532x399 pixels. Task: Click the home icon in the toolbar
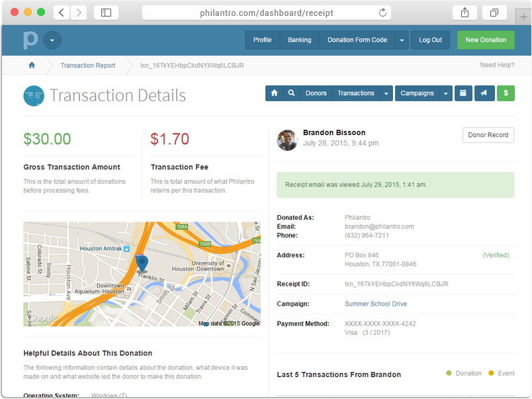(274, 93)
